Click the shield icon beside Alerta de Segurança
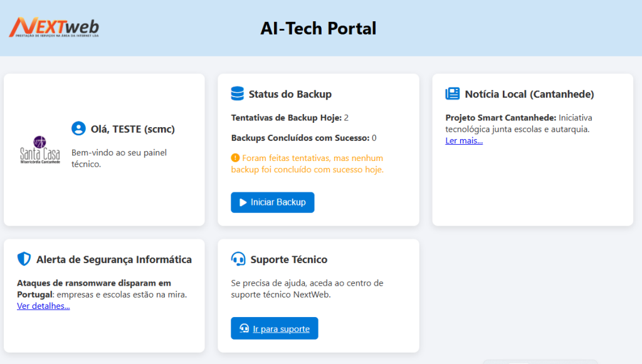The image size is (642, 364). pyautogui.click(x=24, y=259)
